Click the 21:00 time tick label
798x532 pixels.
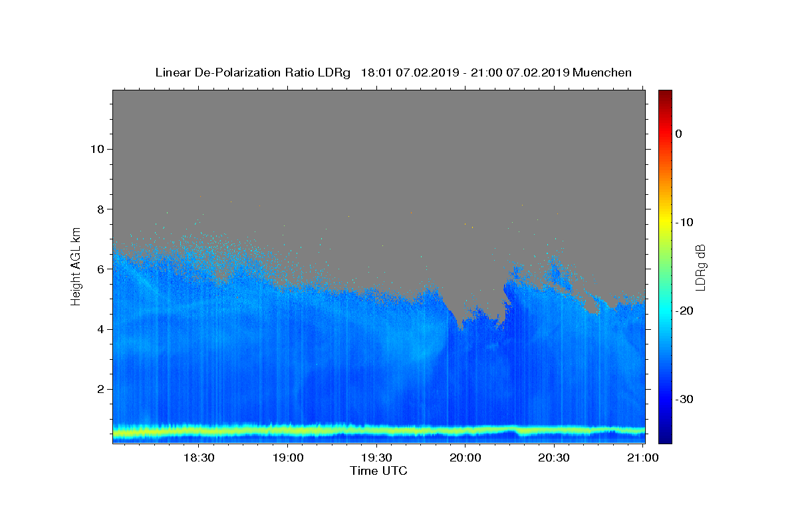[x=643, y=458]
